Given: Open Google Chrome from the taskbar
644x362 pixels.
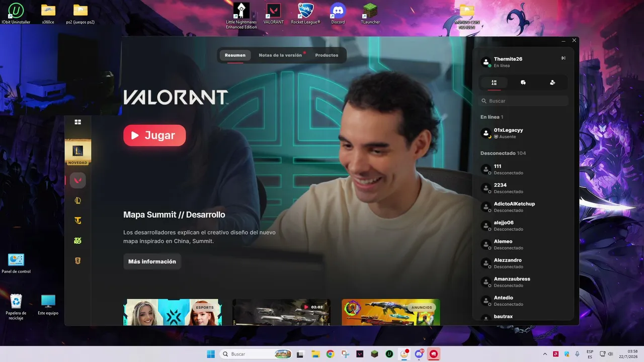Looking at the screenshot, I should (x=330, y=354).
